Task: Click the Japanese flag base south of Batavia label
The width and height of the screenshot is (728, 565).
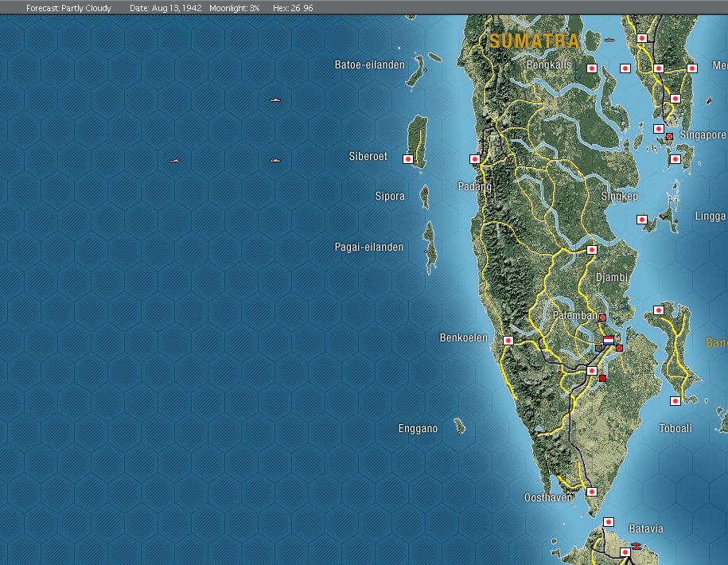Action: coord(625,552)
